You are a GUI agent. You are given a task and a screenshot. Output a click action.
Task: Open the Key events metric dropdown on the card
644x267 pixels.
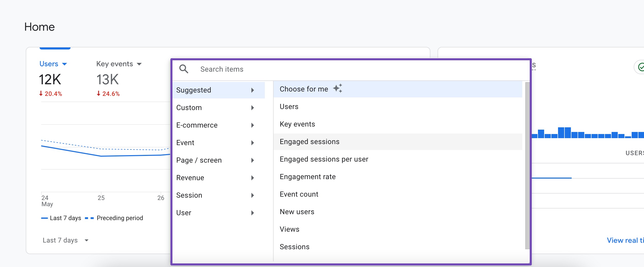click(x=119, y=64)
